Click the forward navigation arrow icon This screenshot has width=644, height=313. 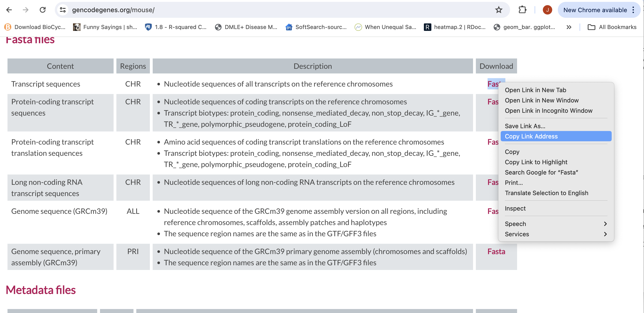point(26,10)
